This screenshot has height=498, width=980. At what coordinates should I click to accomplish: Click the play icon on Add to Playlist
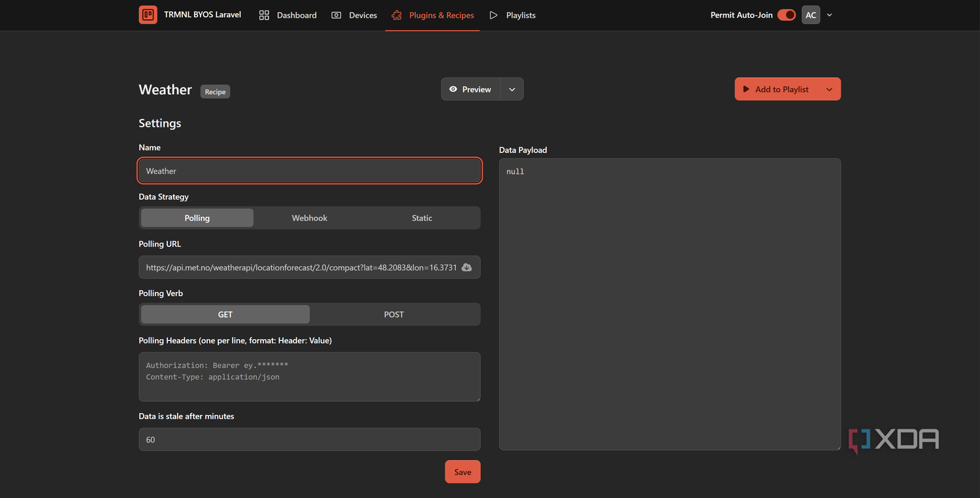pos(746,90)
